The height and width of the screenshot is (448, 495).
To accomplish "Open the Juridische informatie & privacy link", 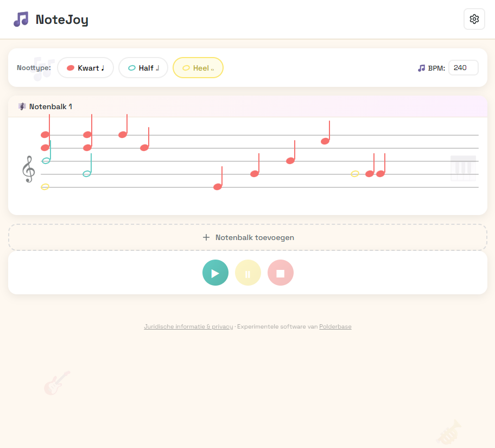I will point(188,326).
